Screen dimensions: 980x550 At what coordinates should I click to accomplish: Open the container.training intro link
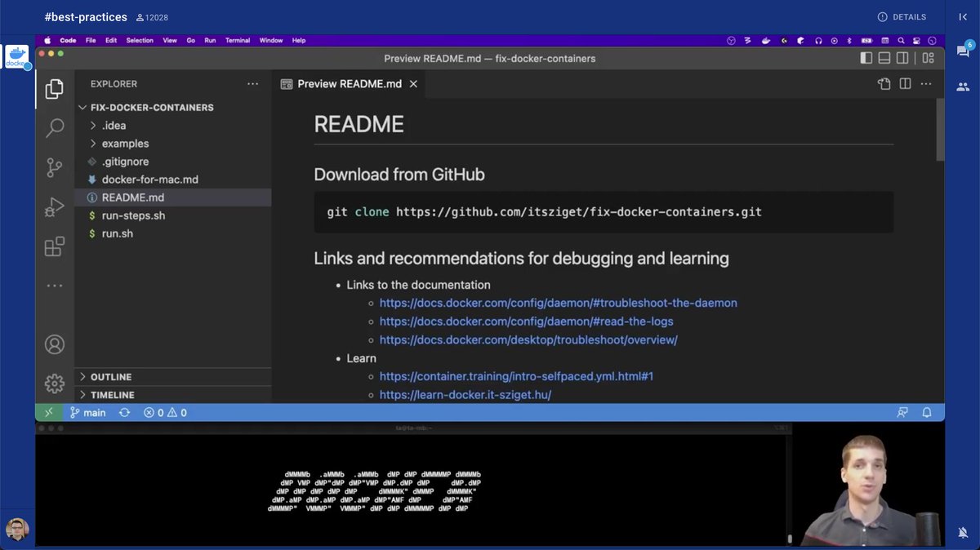pyautogui.click(x=516, y=376)
